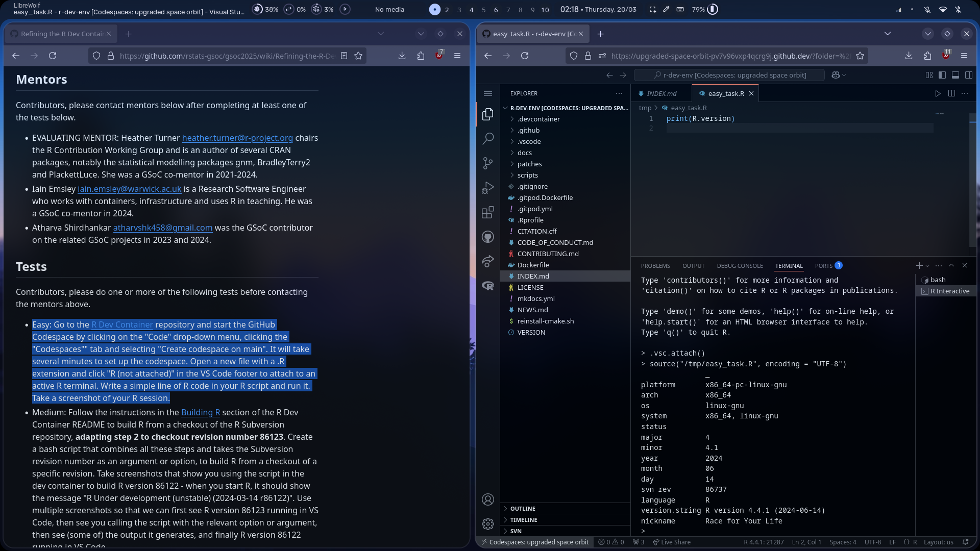This screenshot has height=551, width=980.
Task: Maximize the terminal panel size
Action: point(951,266)
